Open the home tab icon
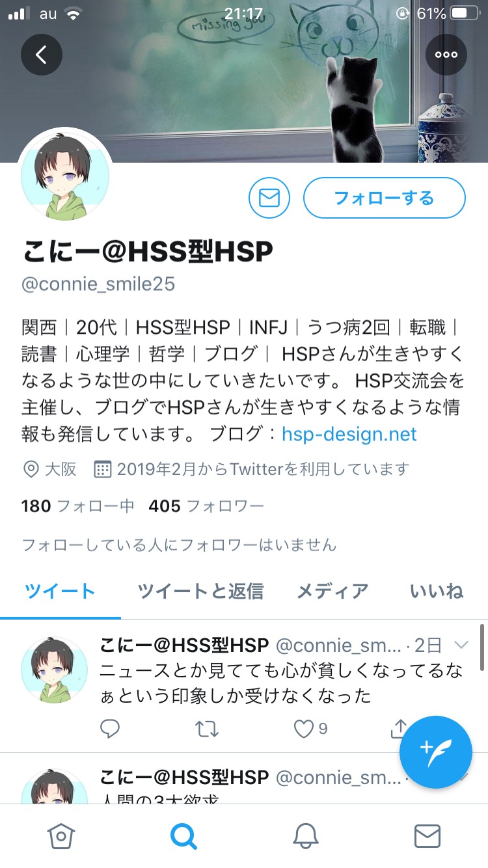Image resolution: width=488 pixels, height=868 pixels. click(61, 836)
